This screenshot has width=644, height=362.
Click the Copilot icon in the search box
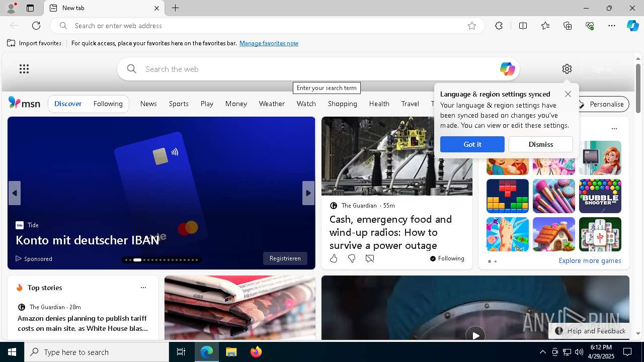click(507, 69)
